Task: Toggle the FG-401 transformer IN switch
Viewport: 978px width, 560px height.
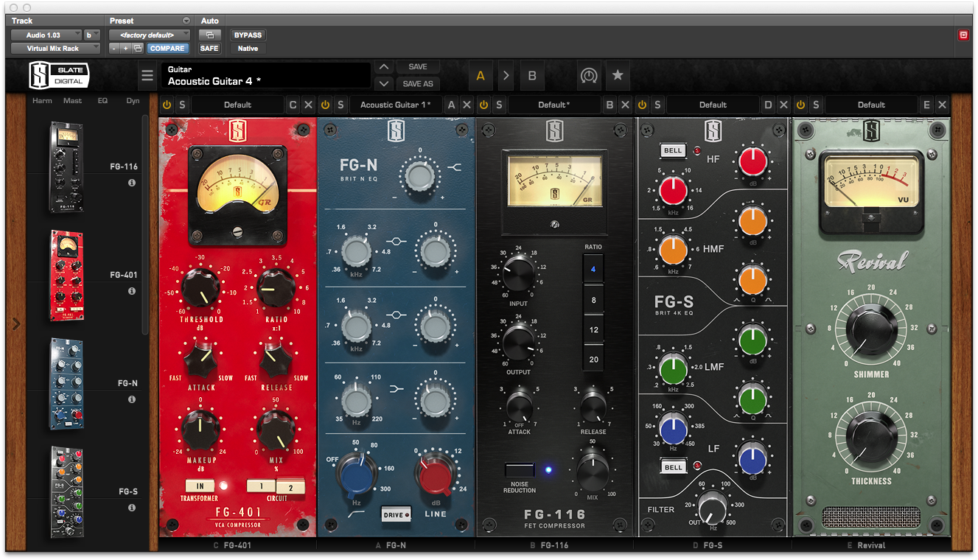Action: (x=200, y=486)
